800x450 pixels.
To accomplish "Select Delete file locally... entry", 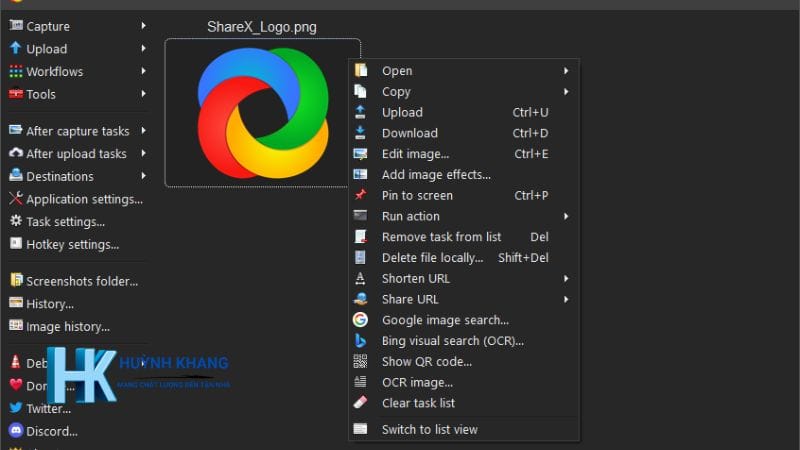I will point(464,258).
